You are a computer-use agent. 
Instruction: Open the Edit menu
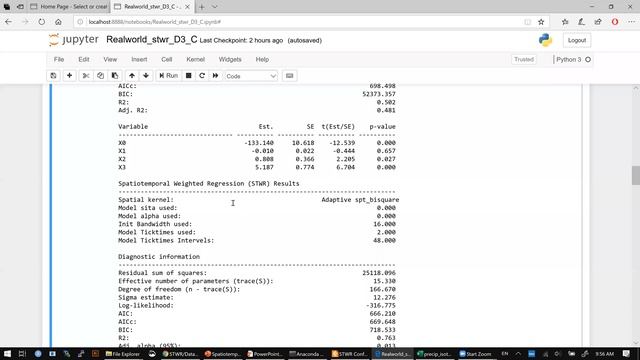click(x=84, y=60)
